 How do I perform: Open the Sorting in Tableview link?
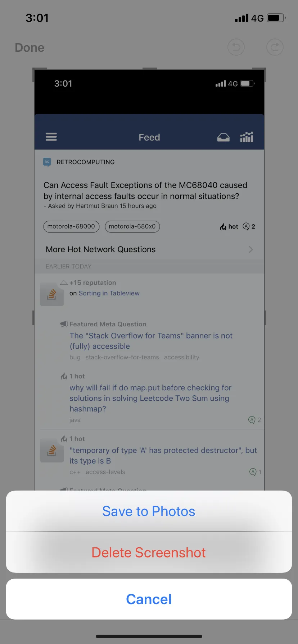click(x=109, y=293)
